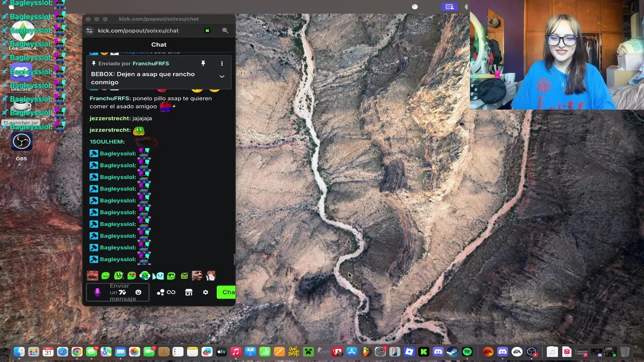
Task: Open OBS from the dock
Action: click(531, 352)
